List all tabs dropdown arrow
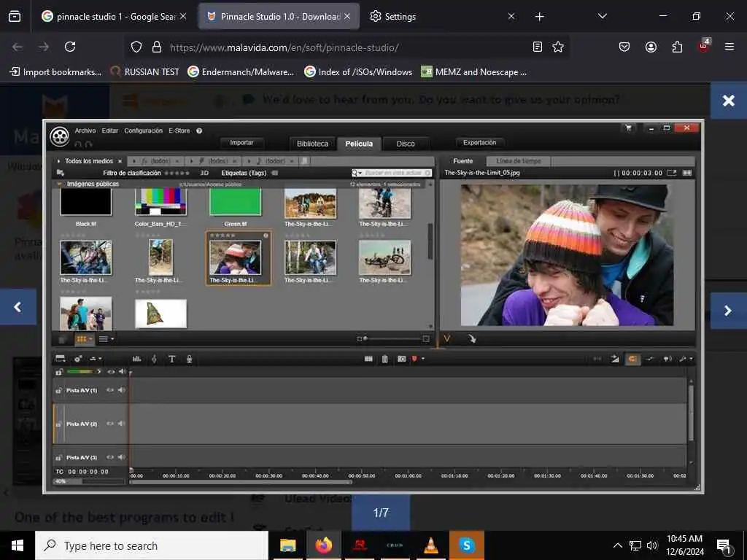Screen dimensions: 747x560 click(602, 16)
